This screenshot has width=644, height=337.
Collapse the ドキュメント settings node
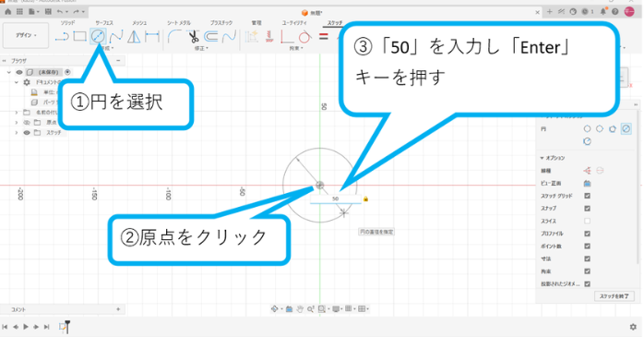(17, 82)
